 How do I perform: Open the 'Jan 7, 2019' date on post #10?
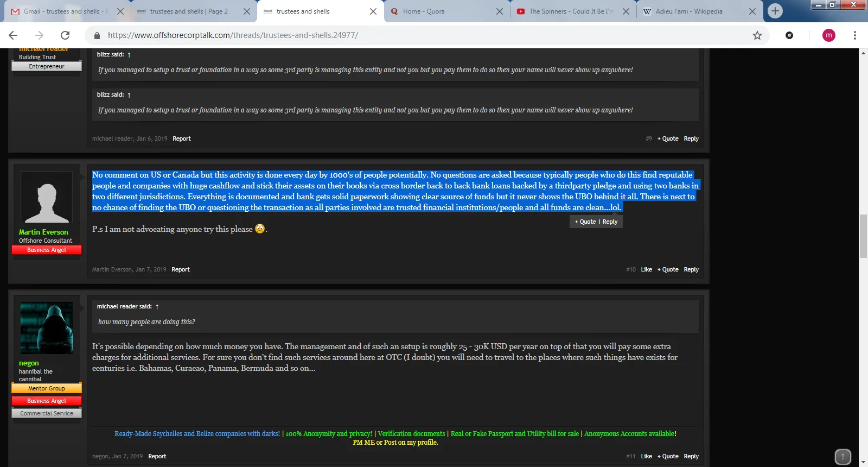coord(151,269)
